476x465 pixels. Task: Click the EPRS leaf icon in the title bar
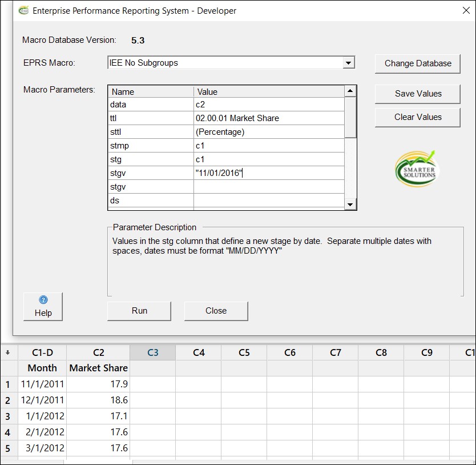[23, 11]
